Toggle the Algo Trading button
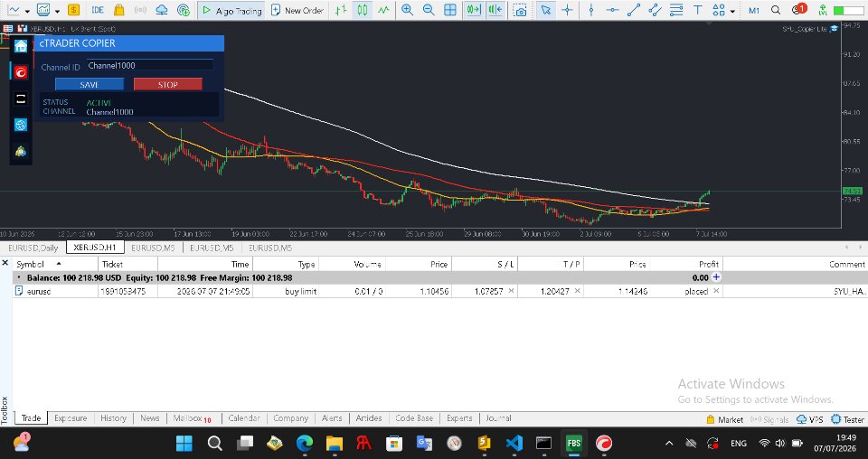Screen dimensions: 868x459 231,10
